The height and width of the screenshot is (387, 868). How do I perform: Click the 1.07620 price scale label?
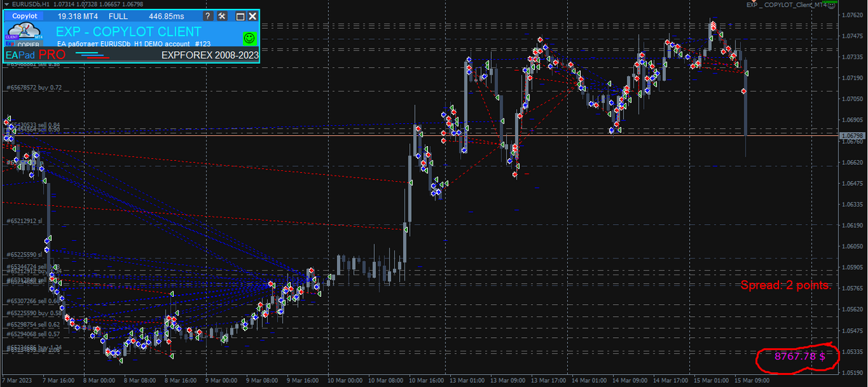854,15
